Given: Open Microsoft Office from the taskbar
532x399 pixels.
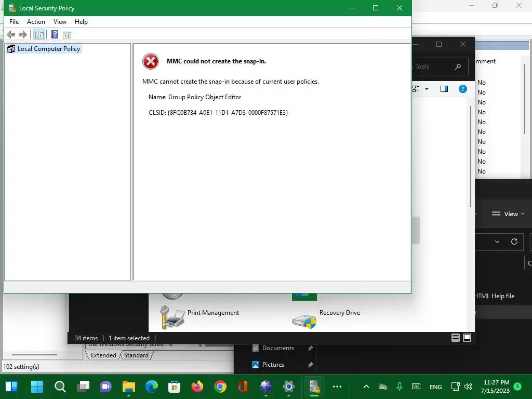Looking at the screenshot, I should point(243,387).
